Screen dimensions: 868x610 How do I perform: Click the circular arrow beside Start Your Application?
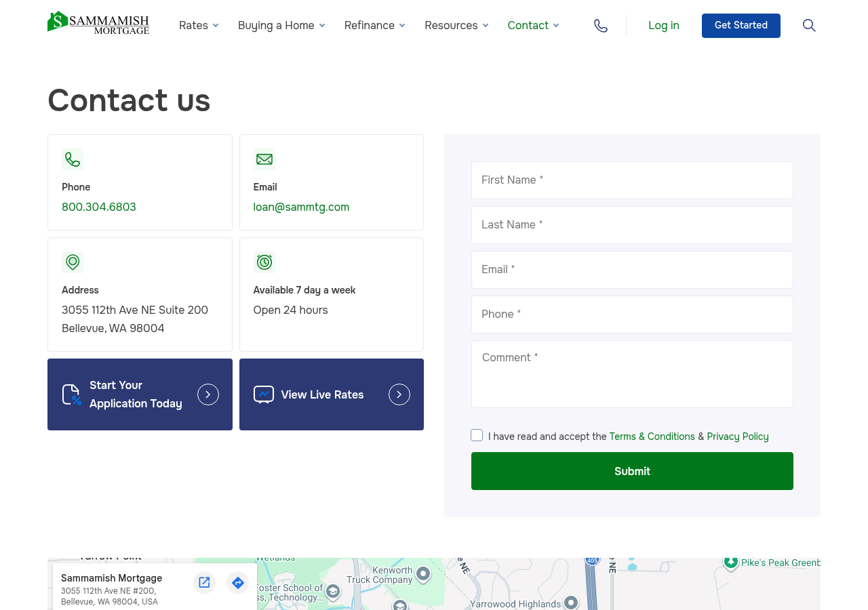point(208,394)
